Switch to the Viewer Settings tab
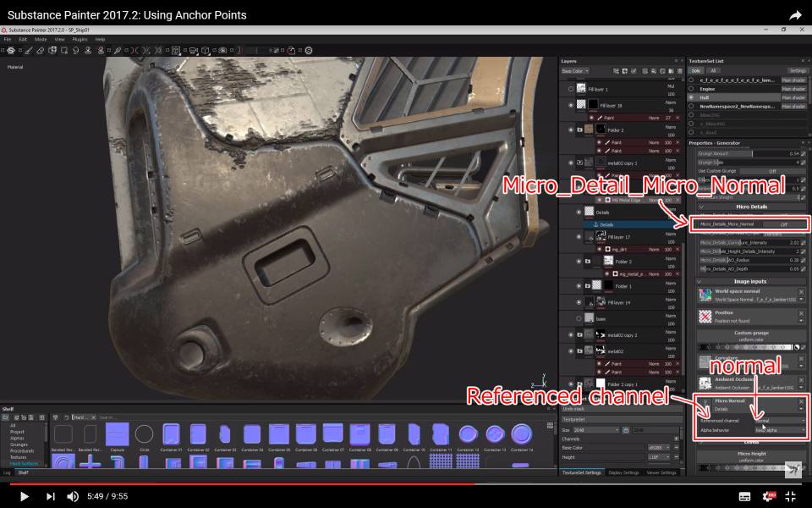This screenshot has height=508, width=812. point(661,472)
